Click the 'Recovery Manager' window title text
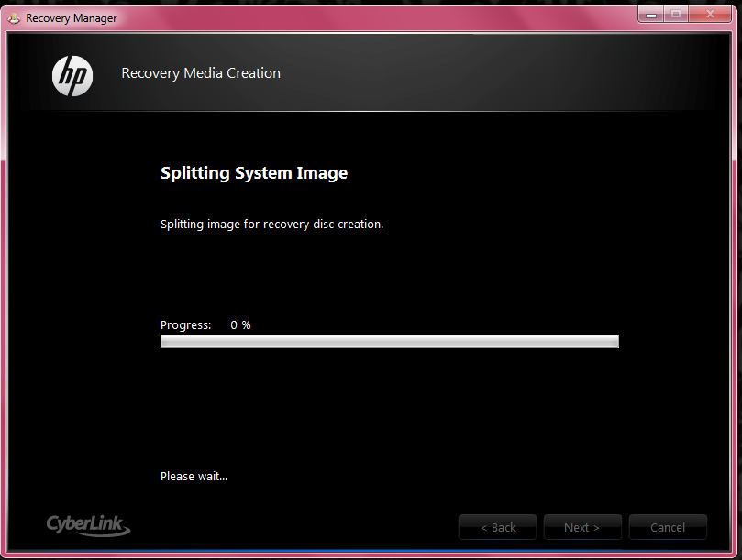Image resolution: width=742 pixels, height=560 pixels. (72, 18)
